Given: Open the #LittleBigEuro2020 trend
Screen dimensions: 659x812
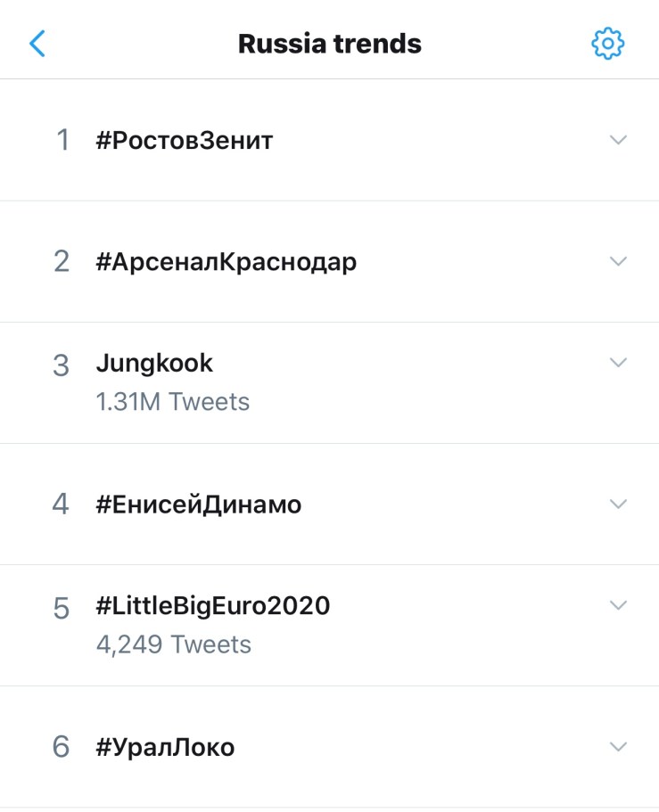Looking at the screenshot, I should pos(213,606).
